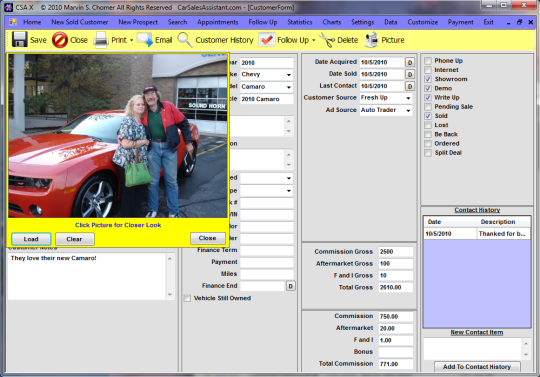Uncheck the Write Up checkbox
Image resolution: width=540 pixels, height=377 pixels.
428,97
